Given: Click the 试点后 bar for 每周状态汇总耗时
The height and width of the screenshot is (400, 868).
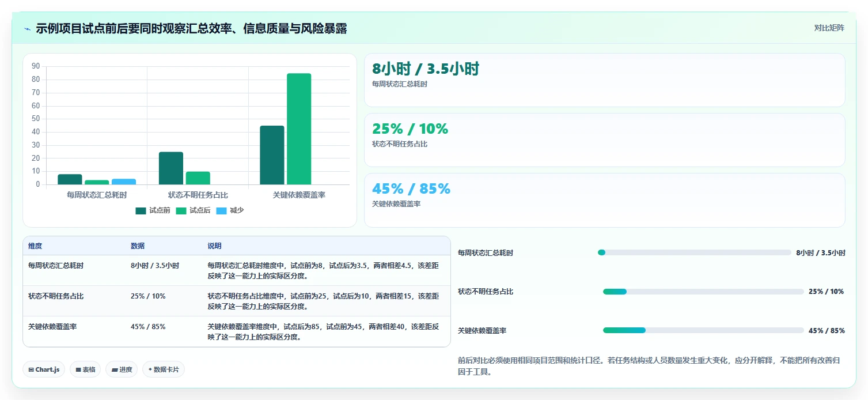Looking at the screenshot, I should tap(97, 182).
